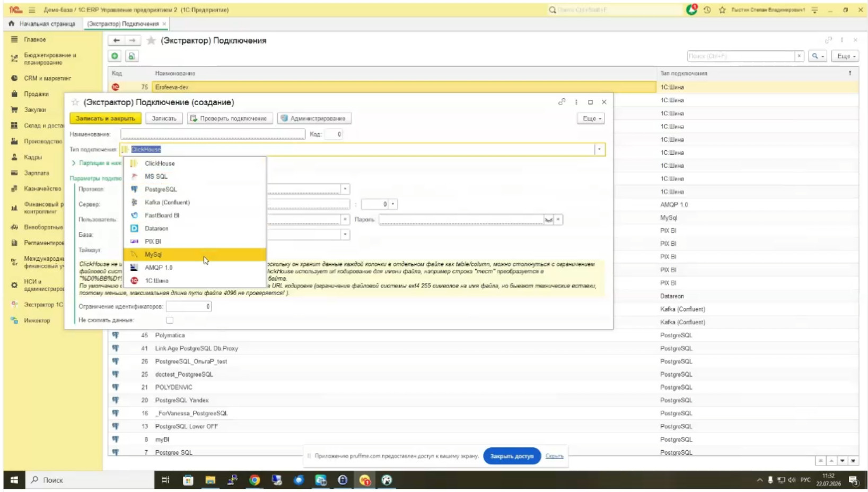Close the (Экстрактор) Подключения tab
Image resolution: width=868 pixels, height=492 pixels.
164,24
